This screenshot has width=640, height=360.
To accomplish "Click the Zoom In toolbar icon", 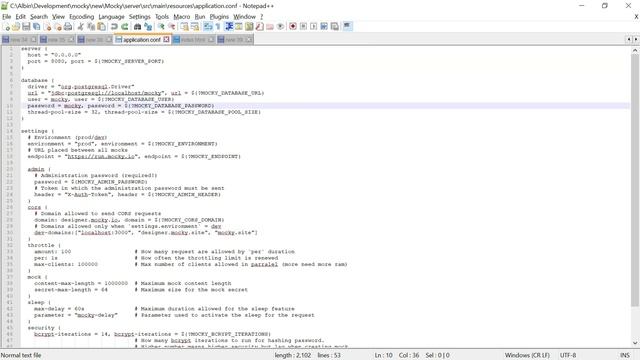I will [x=161, y=27].
